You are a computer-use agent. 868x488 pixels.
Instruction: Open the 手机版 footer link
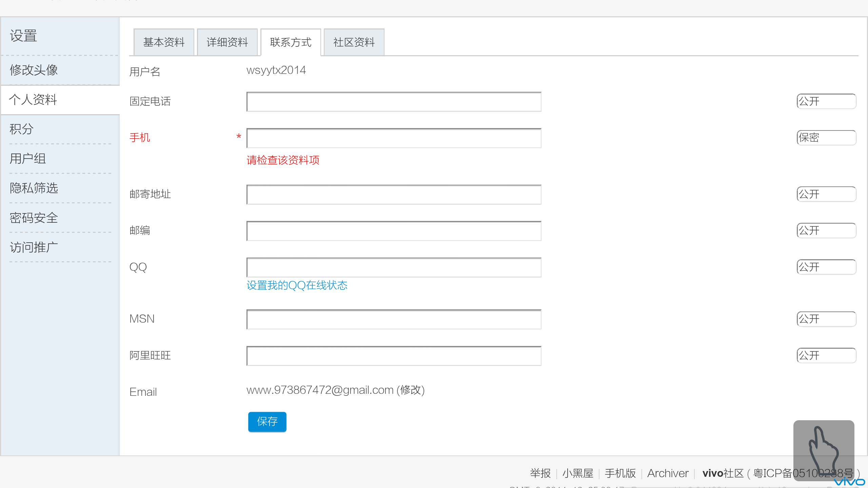tap(620, 473)
